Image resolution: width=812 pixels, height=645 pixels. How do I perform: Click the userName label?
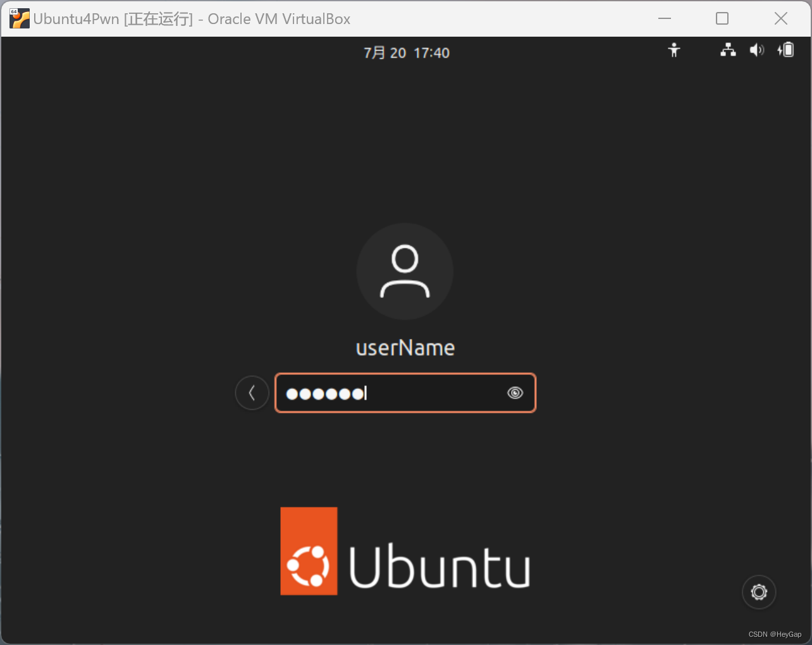click(405, 347)
